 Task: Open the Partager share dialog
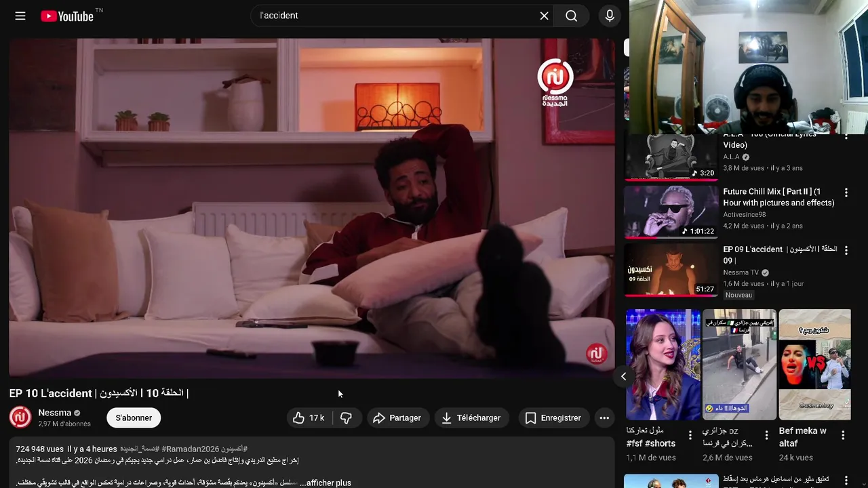397,418
